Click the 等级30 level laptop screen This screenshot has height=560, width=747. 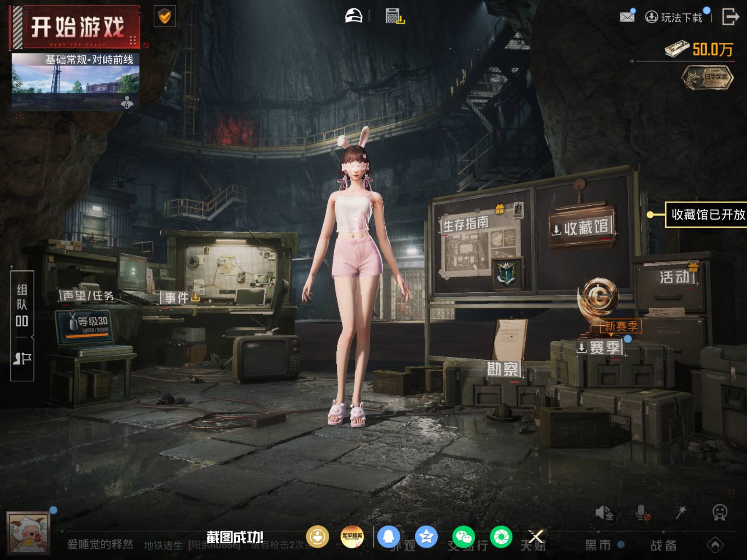(85, 325)
